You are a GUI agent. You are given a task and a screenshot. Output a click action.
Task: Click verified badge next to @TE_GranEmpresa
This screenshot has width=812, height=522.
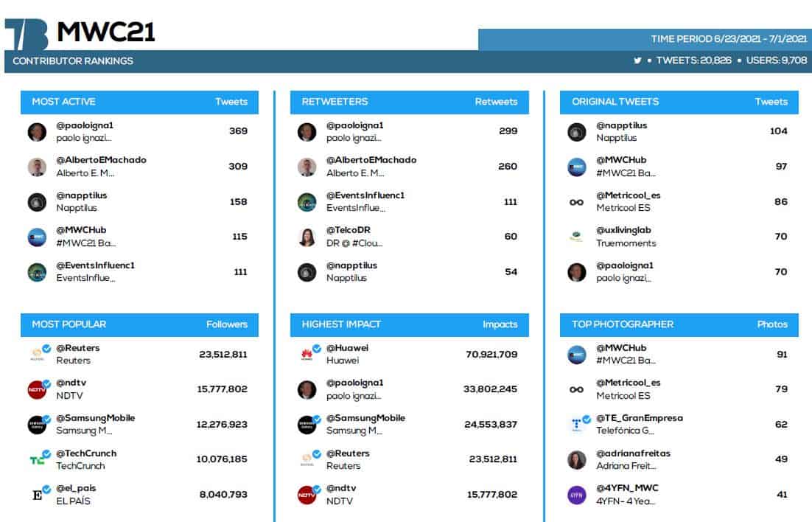coord(587,419)
